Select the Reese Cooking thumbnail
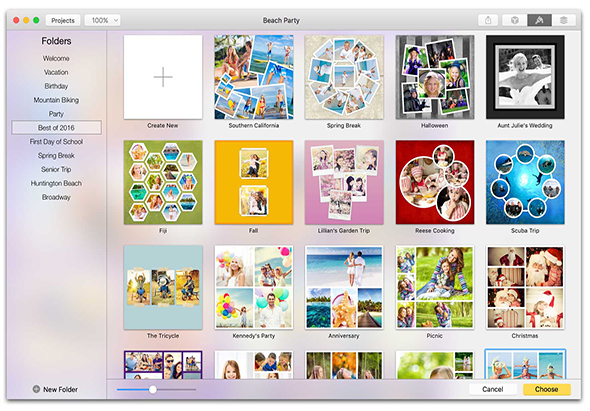 tap(435, 183)
